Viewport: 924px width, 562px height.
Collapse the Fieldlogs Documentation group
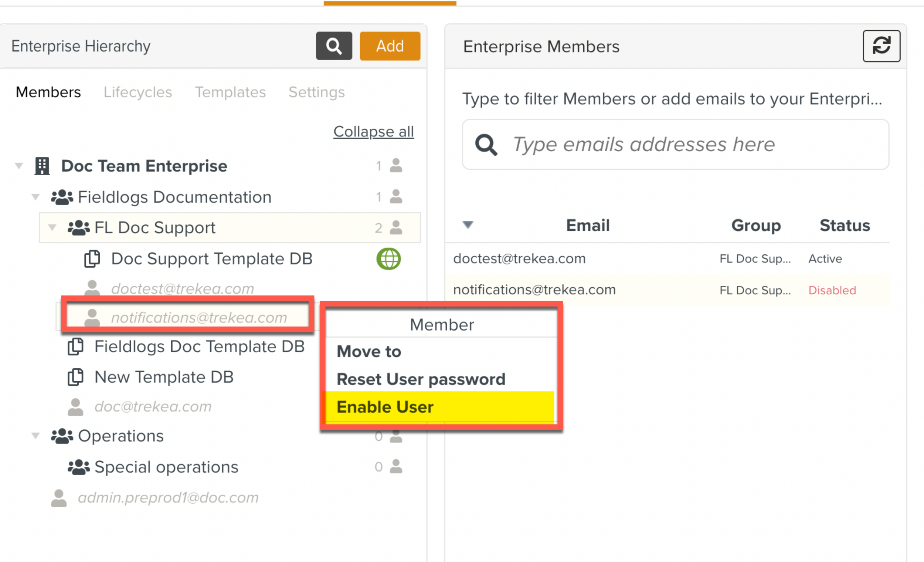[x=35, y=197]
